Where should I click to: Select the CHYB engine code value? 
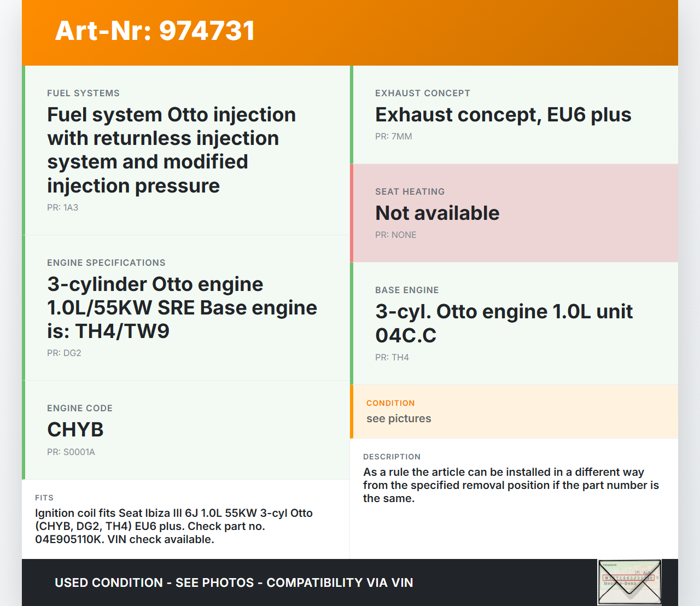[x=75, y=430]
